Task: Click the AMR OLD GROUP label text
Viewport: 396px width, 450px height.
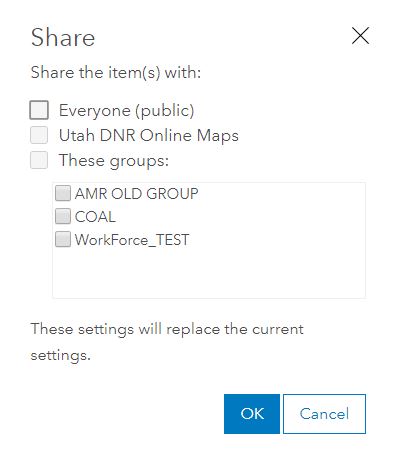Action: pyautogui.click(x=137, y=194)
